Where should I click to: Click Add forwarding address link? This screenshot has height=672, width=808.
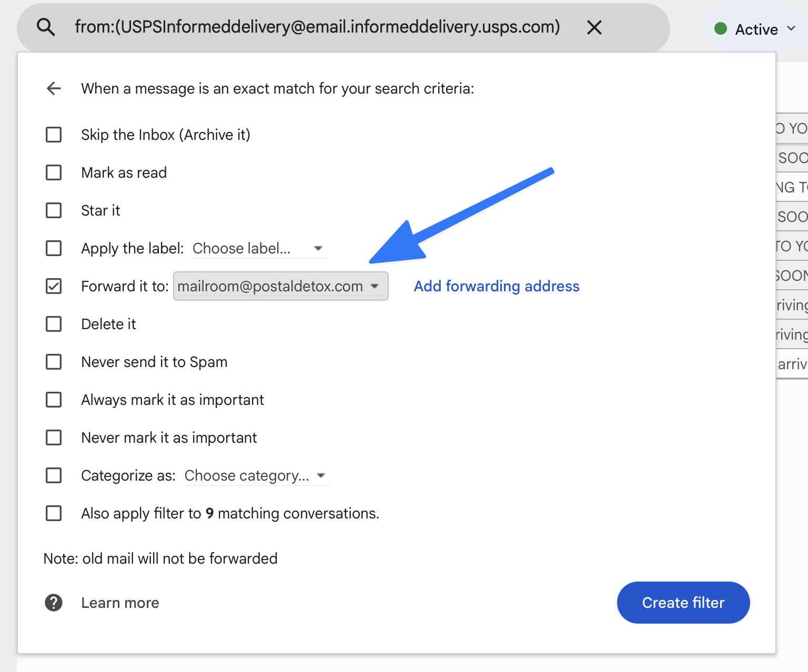[496, 286]
